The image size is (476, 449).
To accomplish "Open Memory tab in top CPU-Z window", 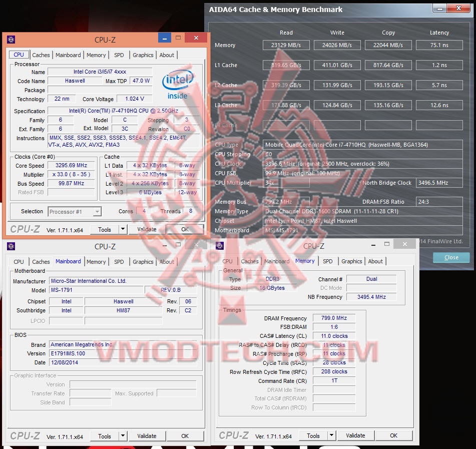I will 96,55.
